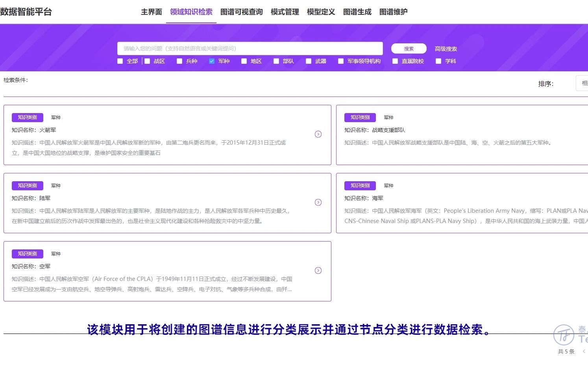Click 知识类别 badge on 火箭军 card
Screen dimensions: 588x368
(x=28, y=117)
